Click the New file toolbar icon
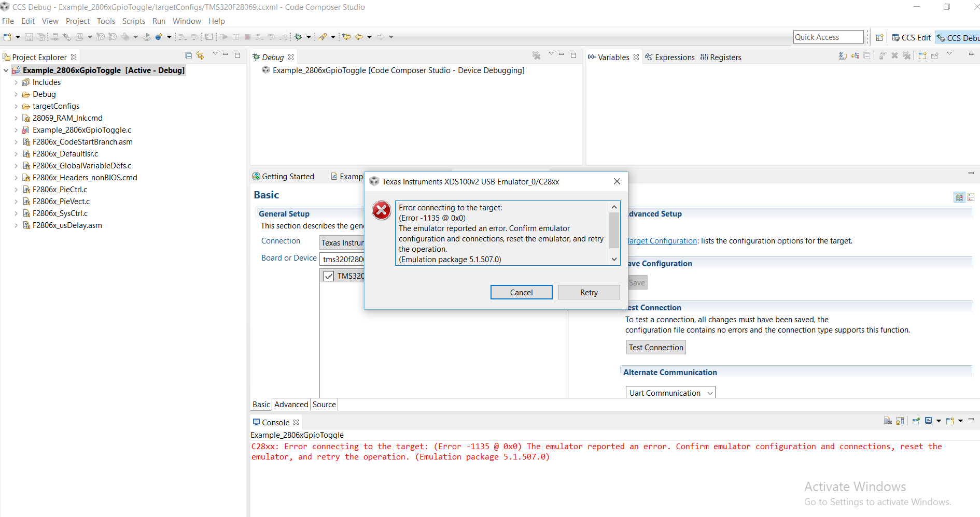 pos(7,37)
